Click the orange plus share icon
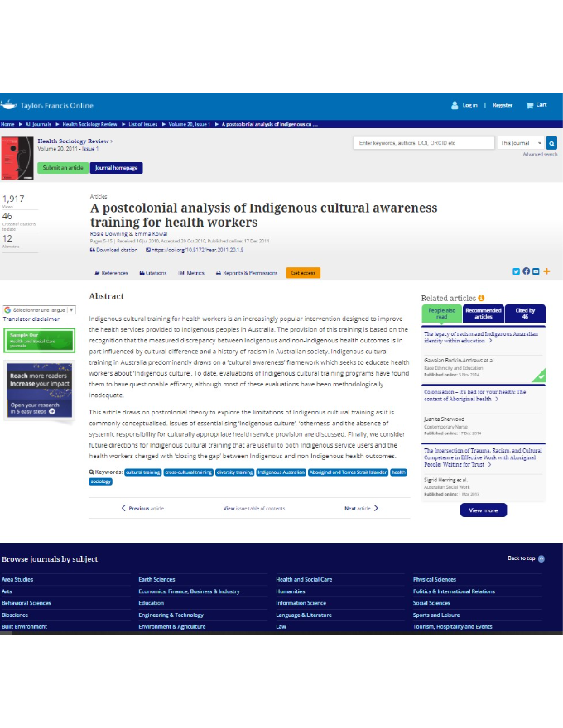Image resolution: width=563 pixels, height=728 pixels. [546, 271]
